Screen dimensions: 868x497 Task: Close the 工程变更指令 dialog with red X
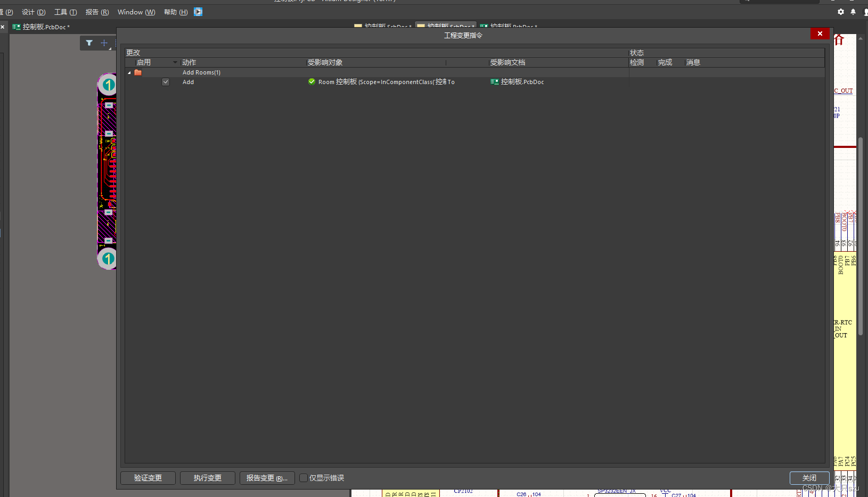click(820, 34)
